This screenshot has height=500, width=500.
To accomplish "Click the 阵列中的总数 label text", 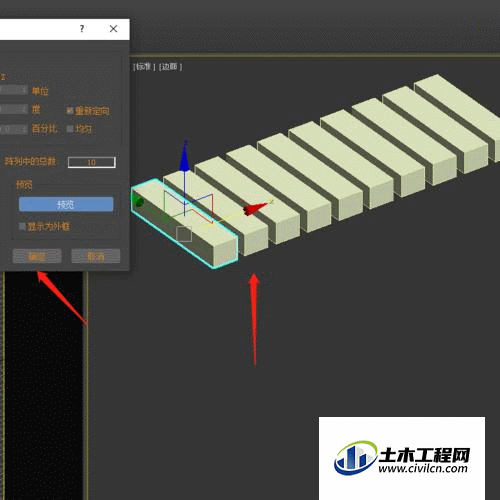I will click(x=30, y=162).
